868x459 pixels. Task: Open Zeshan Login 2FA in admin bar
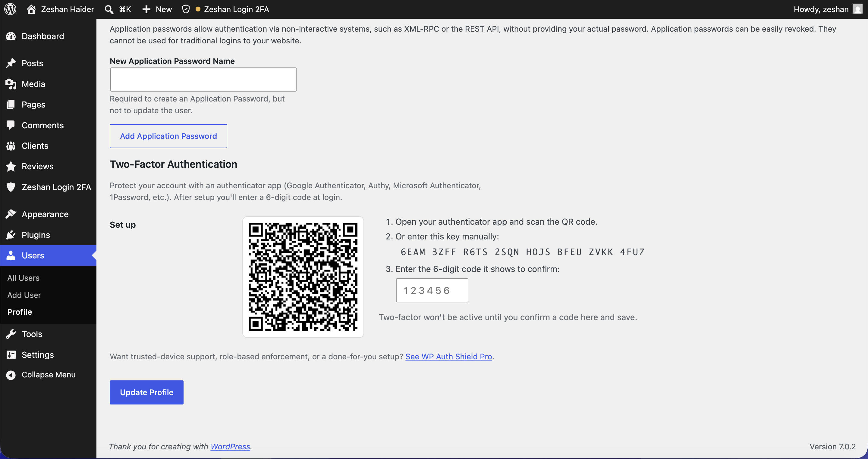[236, 9]
